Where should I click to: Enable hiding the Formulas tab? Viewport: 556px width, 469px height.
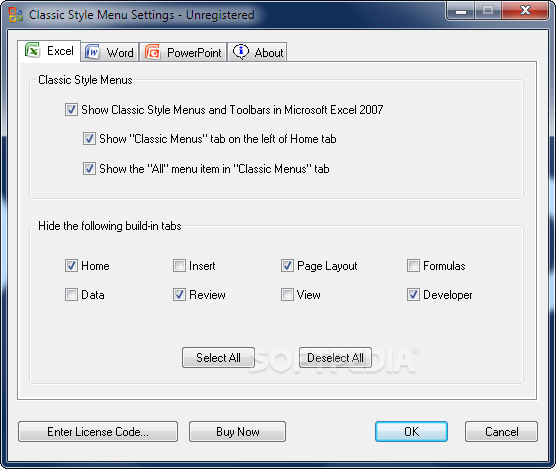point(413,266)
